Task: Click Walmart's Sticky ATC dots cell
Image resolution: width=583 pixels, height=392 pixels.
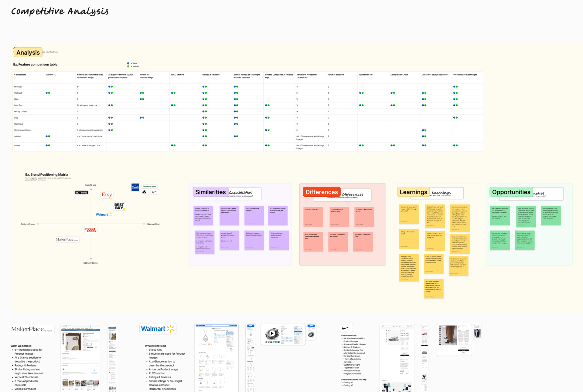Action: [60, 93]
